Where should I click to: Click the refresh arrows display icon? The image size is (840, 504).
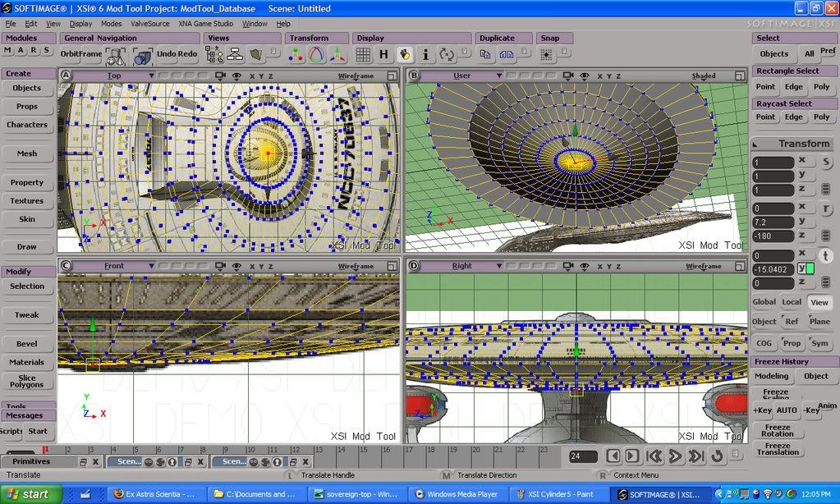click(x=446, y=55)
